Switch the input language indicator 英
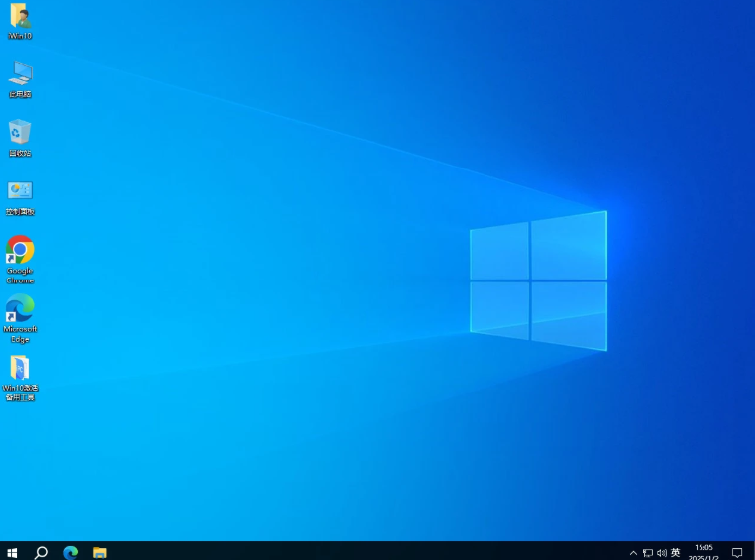 click(x=676, y=553)
